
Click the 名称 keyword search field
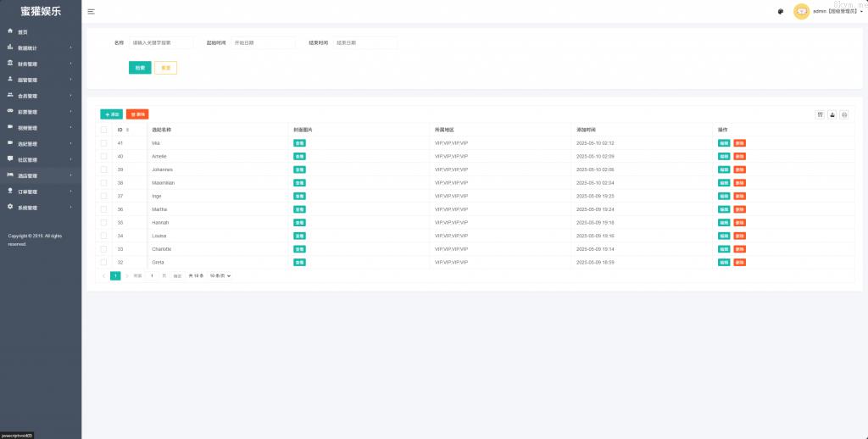[161, 42]
